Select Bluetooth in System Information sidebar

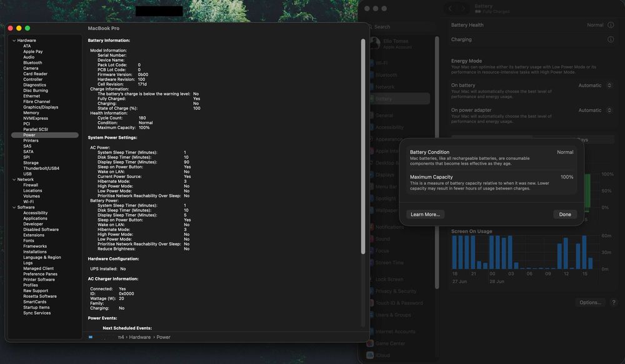pos(32,63)
